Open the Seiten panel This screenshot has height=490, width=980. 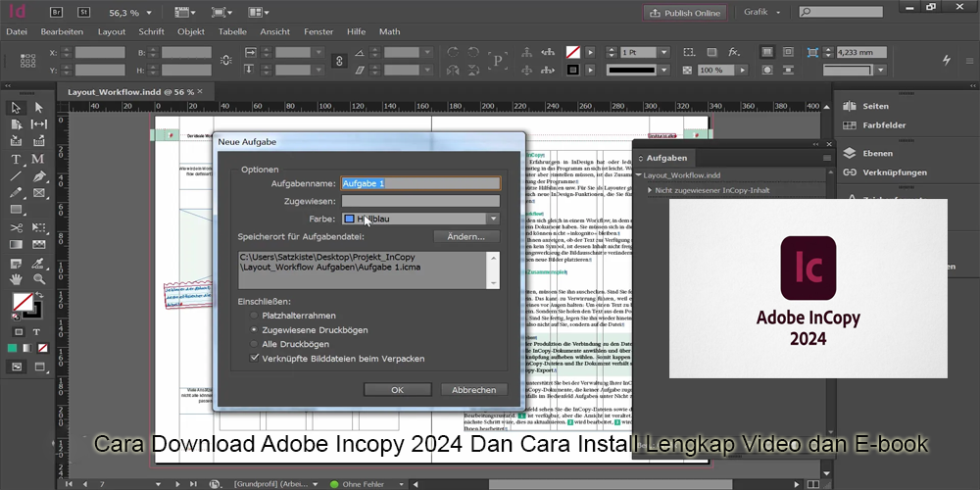(x=875, y=106)
